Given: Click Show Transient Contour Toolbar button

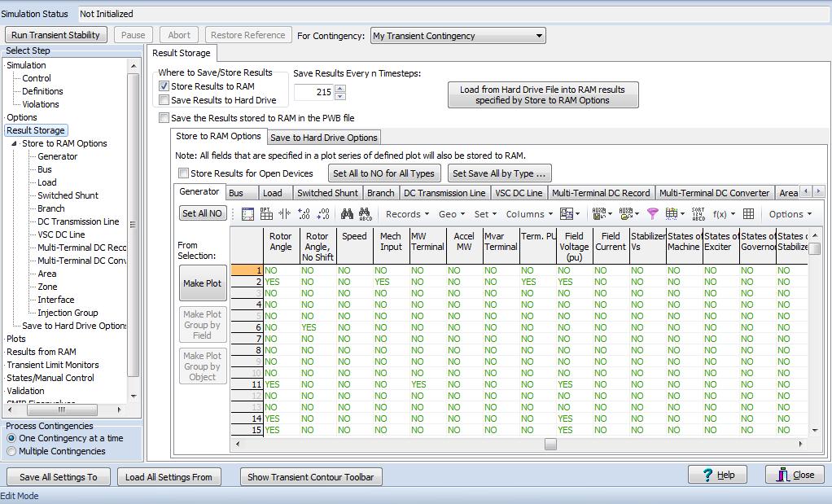Looking at the screenshot, I should (x=310, y=477).
